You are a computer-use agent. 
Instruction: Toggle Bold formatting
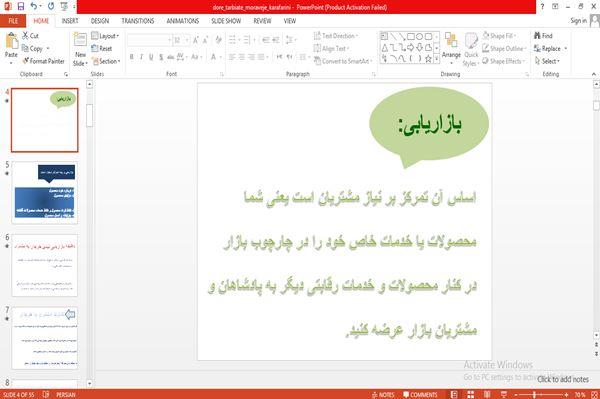[x=132, y=57]
